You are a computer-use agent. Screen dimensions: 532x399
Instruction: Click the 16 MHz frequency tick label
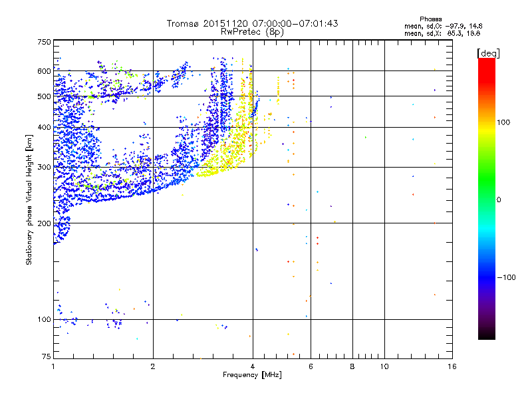(x=452, y=366)
